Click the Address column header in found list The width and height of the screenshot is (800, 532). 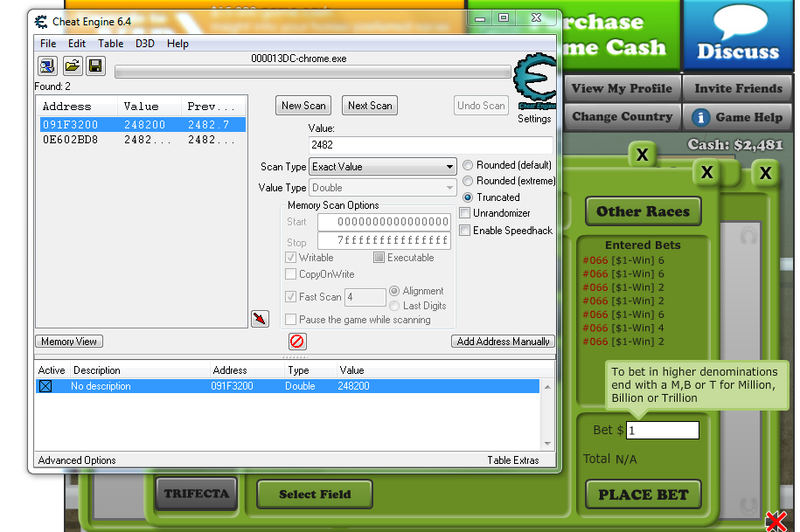(78, 107)
